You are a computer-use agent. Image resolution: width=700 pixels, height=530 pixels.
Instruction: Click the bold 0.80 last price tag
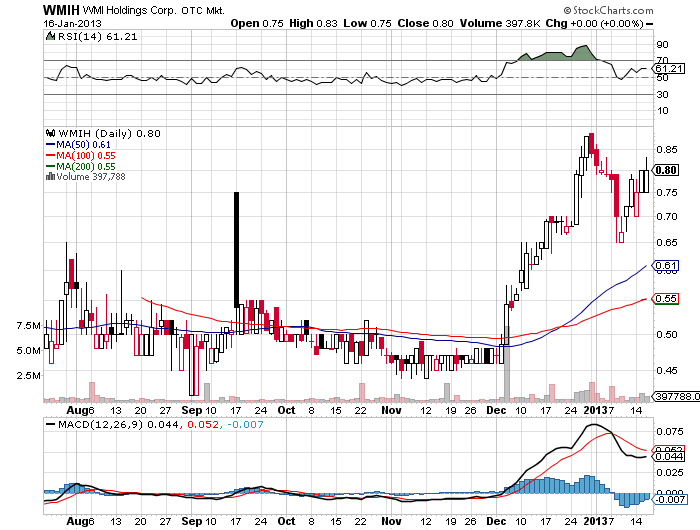(x=667, y=170)
